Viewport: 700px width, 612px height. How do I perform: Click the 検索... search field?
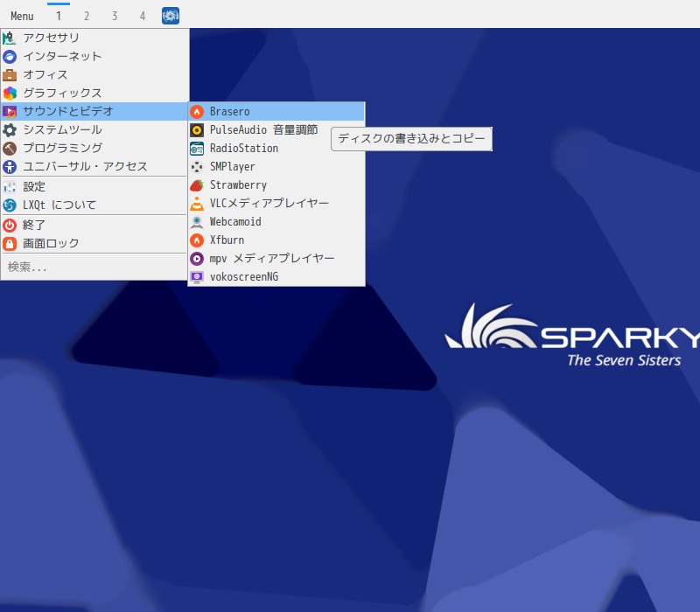click(x=94, y=268)
